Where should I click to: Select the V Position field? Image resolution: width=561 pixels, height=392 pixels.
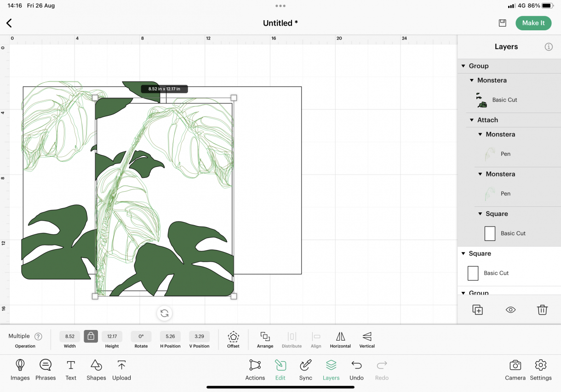pyautogui.click(x=200, y=336)
